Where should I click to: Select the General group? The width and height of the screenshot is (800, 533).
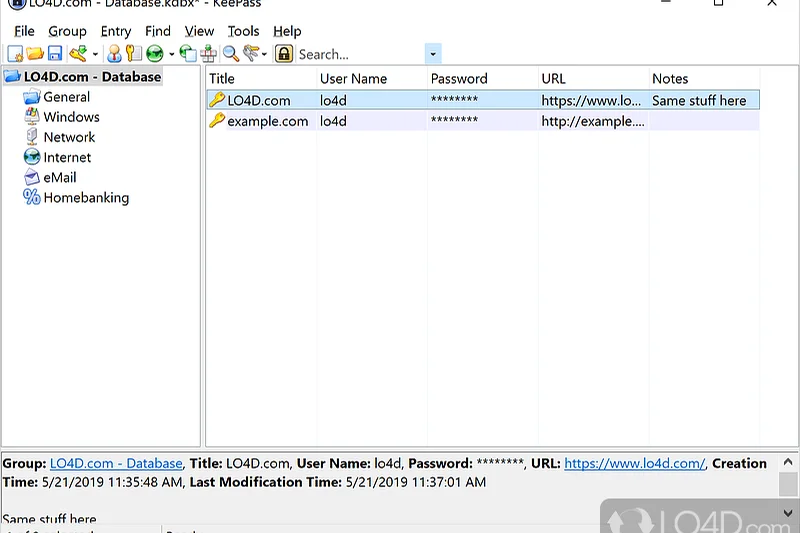point(66,97)
